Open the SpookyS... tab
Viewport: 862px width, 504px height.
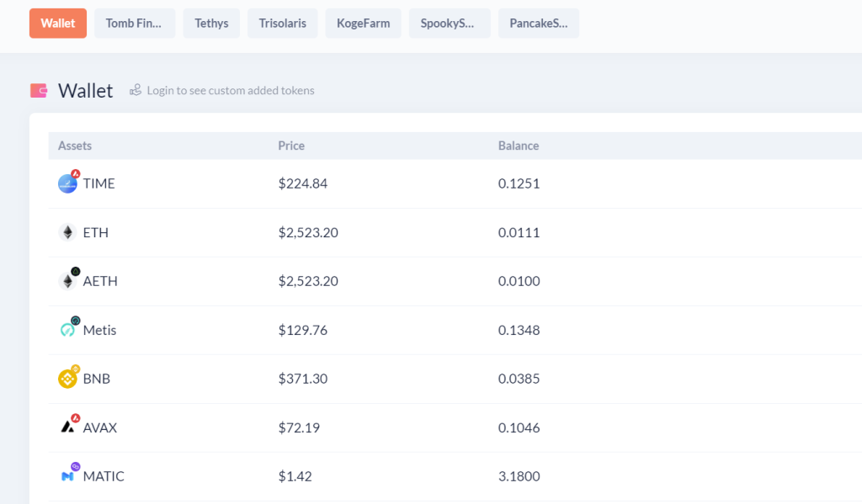450,23
